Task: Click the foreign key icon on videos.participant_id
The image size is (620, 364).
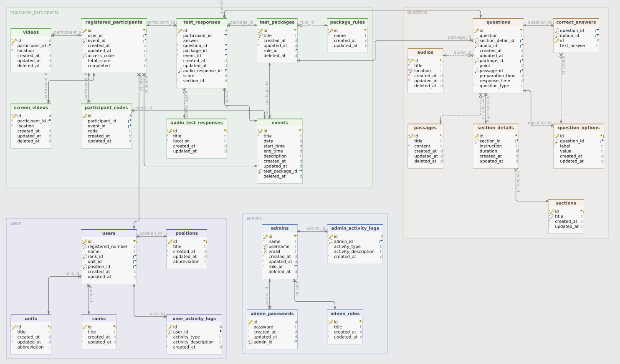Action: [49, 45]
